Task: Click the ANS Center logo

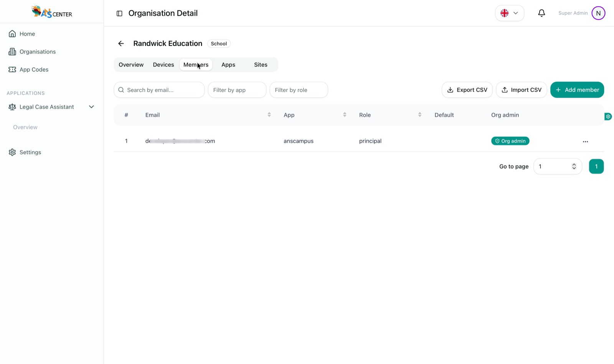Action: pyautogui.click(x=52, y=12)
